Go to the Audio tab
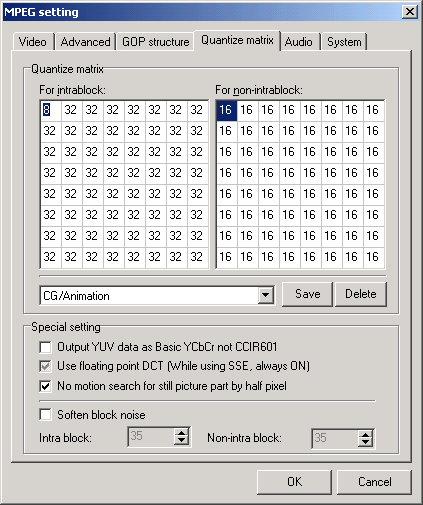 pyautogui.click(x=299, y=42)
